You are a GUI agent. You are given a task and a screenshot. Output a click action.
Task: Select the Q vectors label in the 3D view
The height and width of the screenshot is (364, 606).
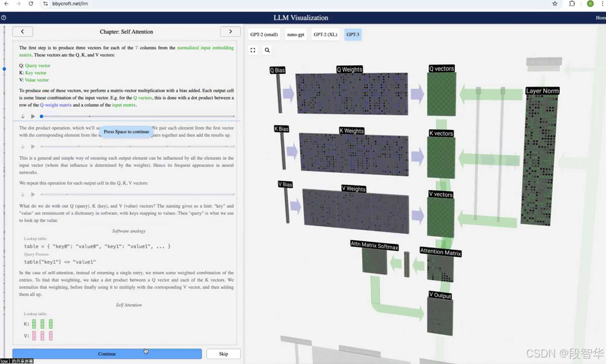click(x=441, y=69)
